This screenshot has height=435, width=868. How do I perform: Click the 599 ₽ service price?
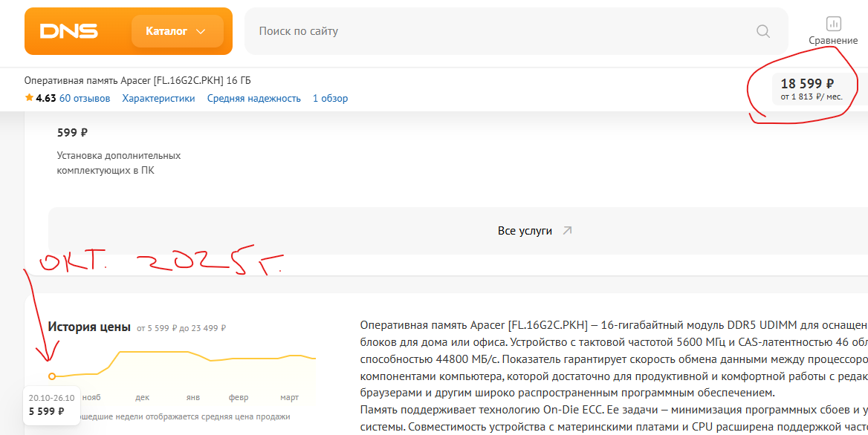[73, 133]
